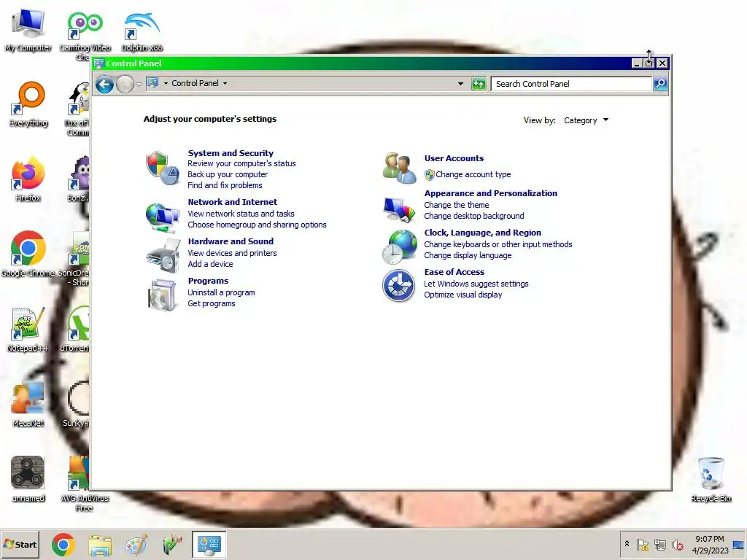This screenshot has width=747, height=560.
Task: Open Choose homegroup and sharing options
Action: (x=258, y=225)
